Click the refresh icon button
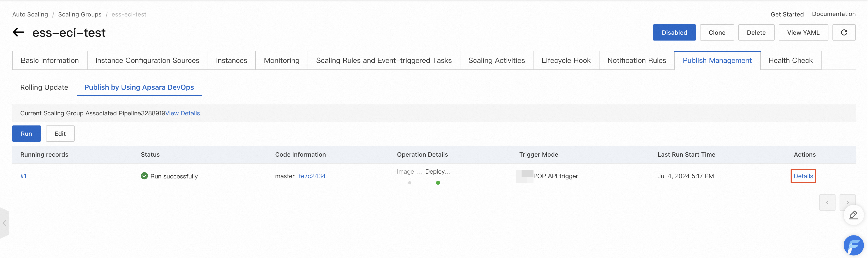Screen dimensions: 868x258 (844, 33)
